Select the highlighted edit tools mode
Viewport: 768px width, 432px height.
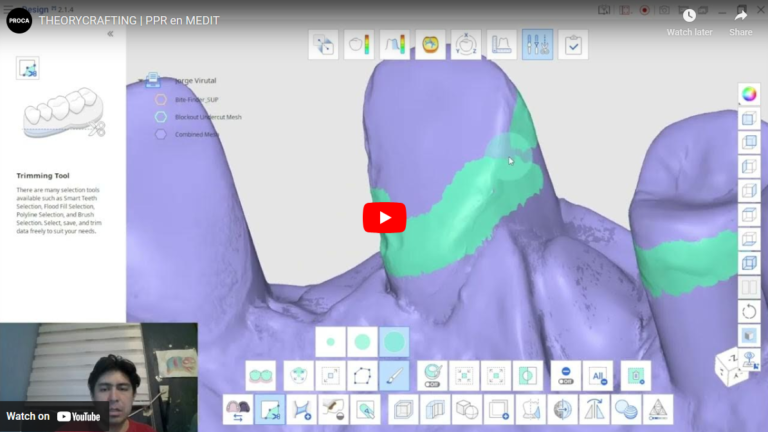tap(537, 45)
